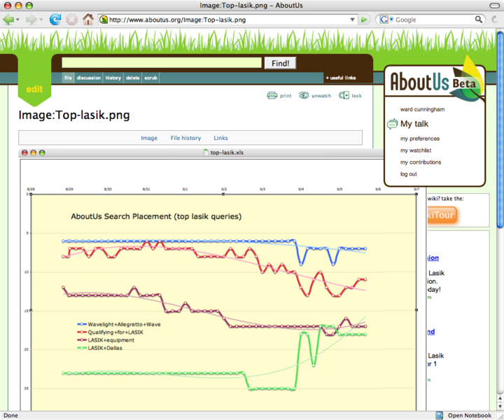This screenshot has height=420, width=504.
Task: Click the browser window toolbar toggle pill
Action: 494,6
